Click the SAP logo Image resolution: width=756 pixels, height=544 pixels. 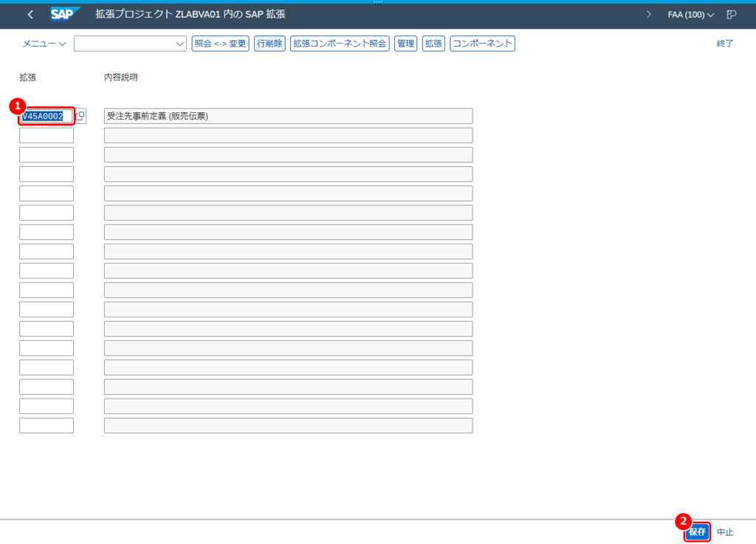point(65,15)
